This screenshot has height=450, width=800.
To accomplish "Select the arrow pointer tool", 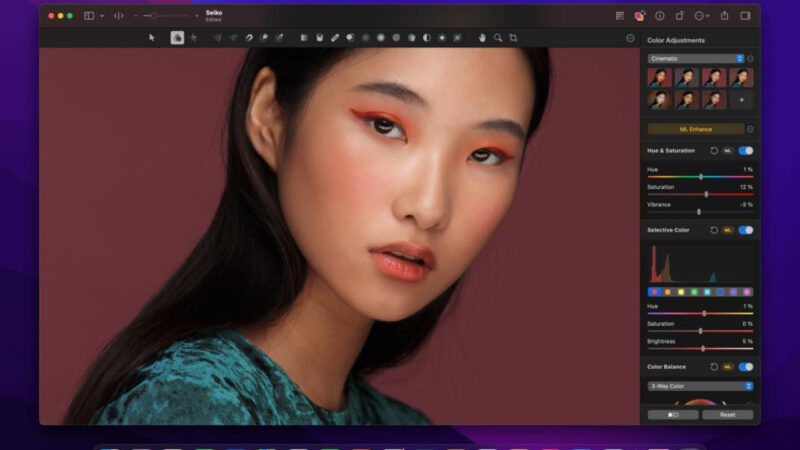I will click(x=152, y=38).
